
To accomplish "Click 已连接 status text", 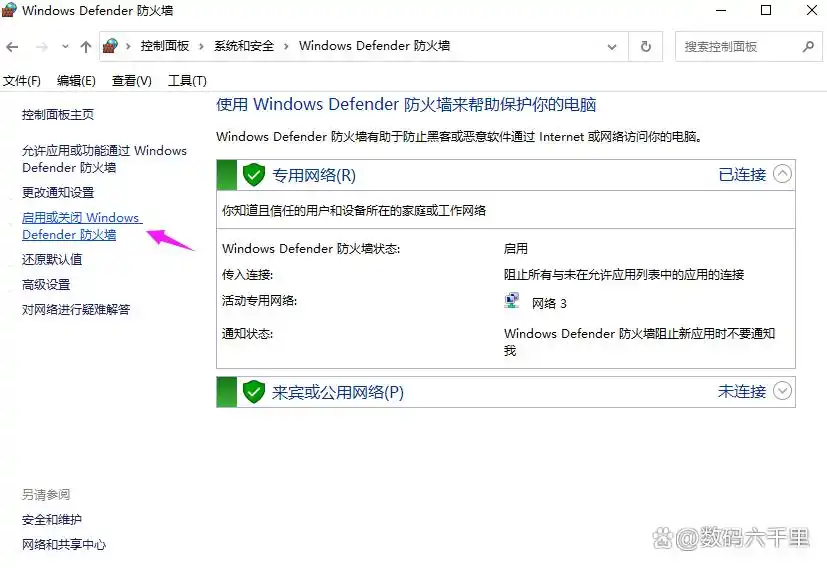I will pos(742,175).
